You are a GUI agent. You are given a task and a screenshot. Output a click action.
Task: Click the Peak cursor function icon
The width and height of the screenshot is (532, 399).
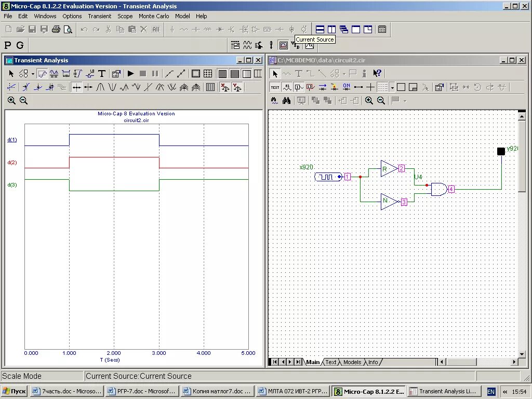pos(100,87)
